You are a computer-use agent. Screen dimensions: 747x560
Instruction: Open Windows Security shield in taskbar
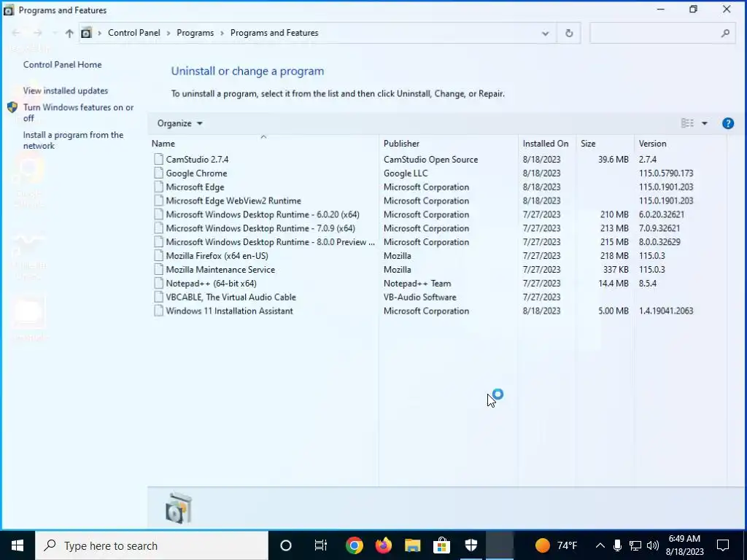pyautogui.click(x=471, y=545)
